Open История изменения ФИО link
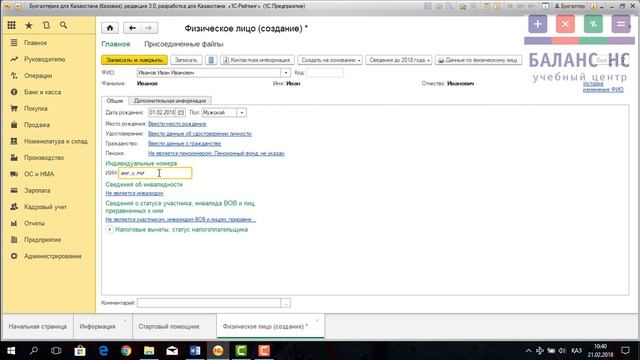This screenshot has width=640, height=360. (x=603, y=87)
